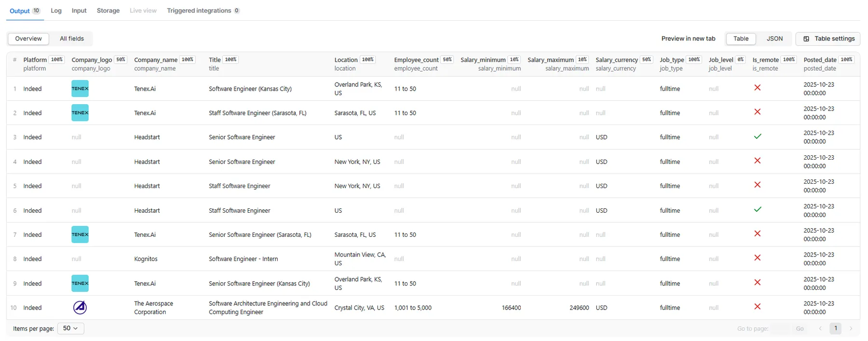Click title Software Engineer (Kansas City)
Image resolution: width=868 pixels, height=341 pixels.
pyautogui.click(x=250, y=89)
